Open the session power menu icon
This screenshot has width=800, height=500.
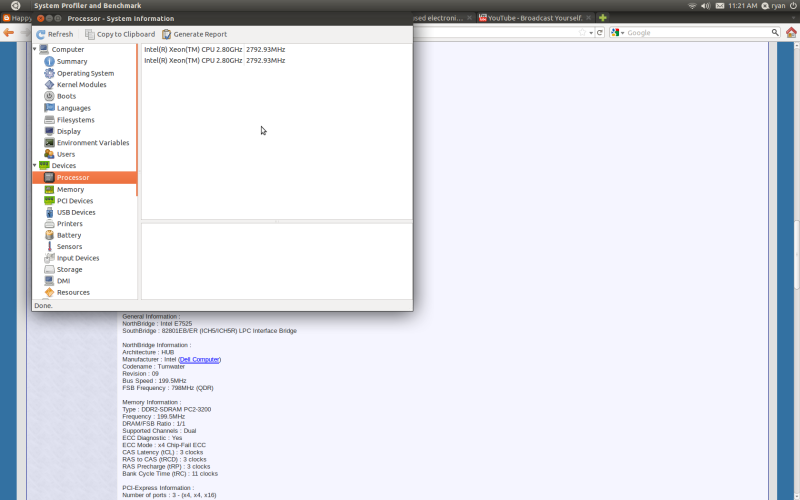[793, 6]
